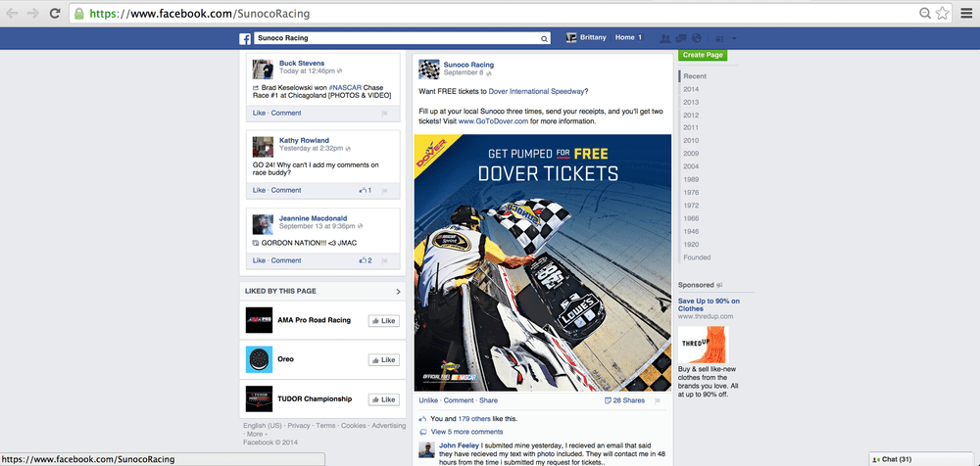Open www.GoToDover.com link
The image size is (980, 466).
pyautogui.click(x=493, y=121)
